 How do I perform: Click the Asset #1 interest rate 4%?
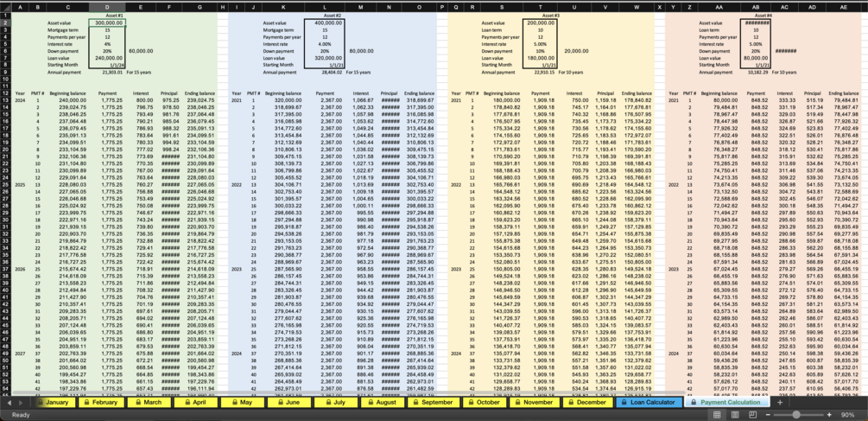(x=107, y=44)
